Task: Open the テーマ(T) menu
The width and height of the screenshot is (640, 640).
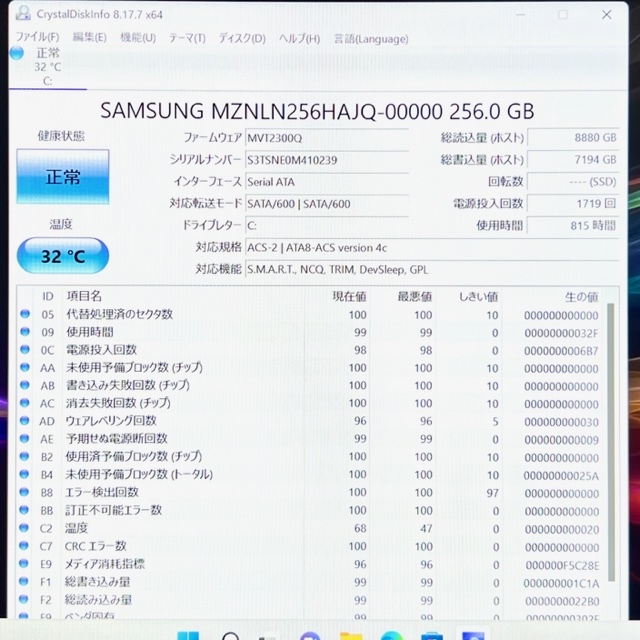Action: point(187,38)
